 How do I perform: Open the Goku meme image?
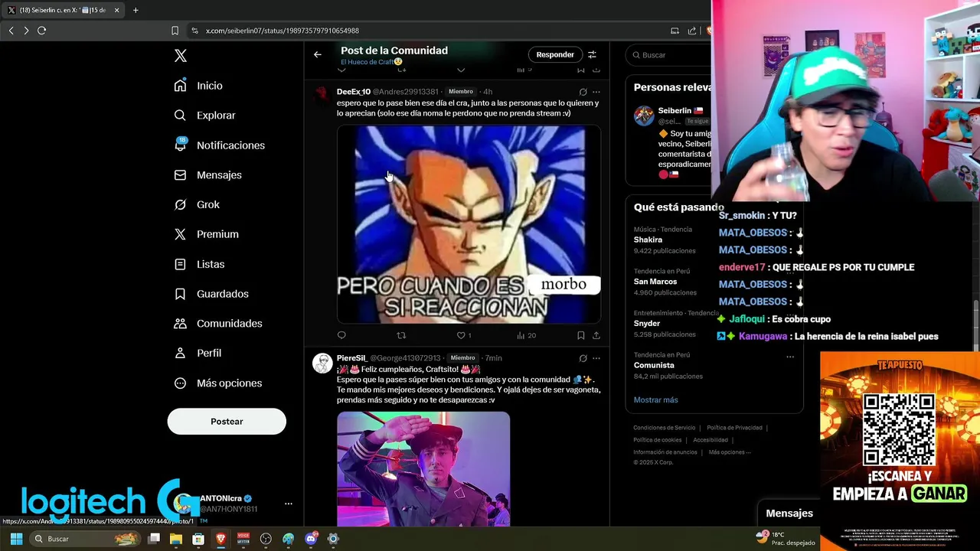[x=469, y=224]
